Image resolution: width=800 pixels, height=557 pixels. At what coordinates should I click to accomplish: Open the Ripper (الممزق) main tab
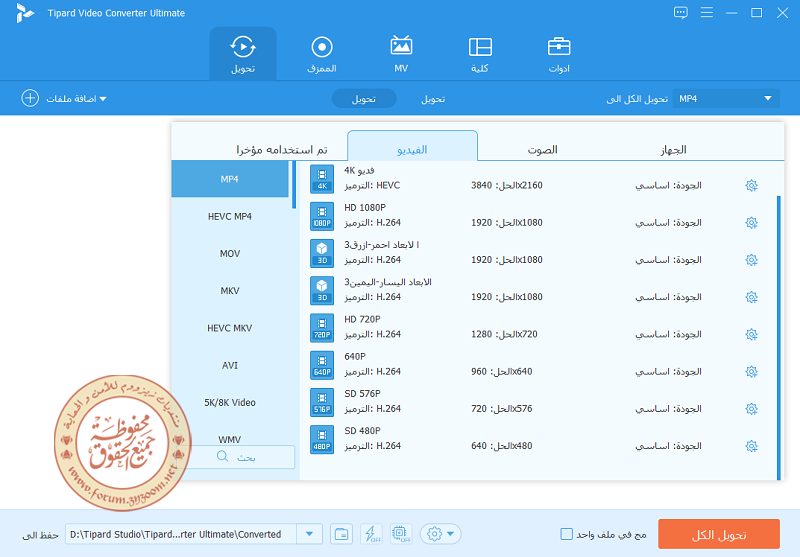click(322, 54)
